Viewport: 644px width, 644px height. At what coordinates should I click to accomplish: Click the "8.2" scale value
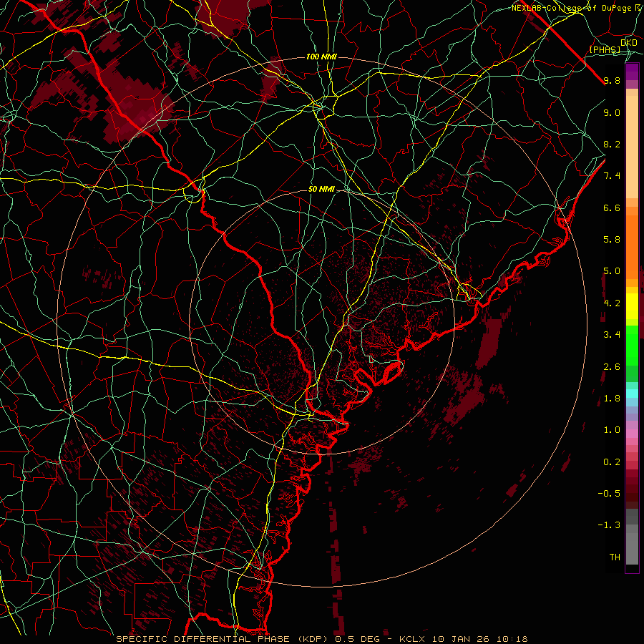[x=612, y=144]
